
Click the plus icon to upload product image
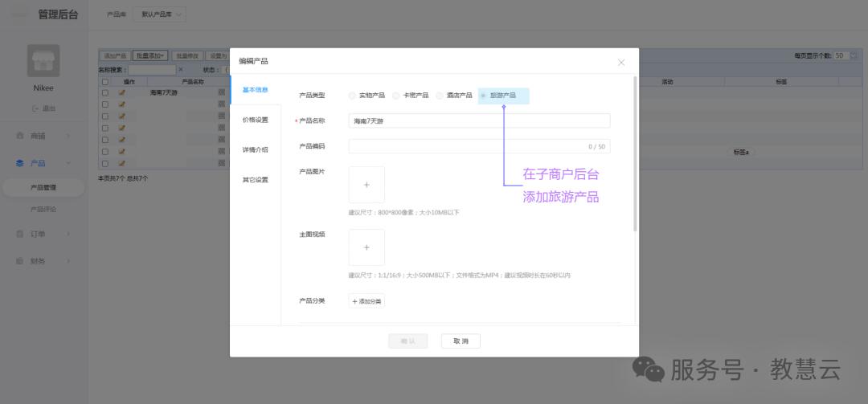(x=366, y=185)
